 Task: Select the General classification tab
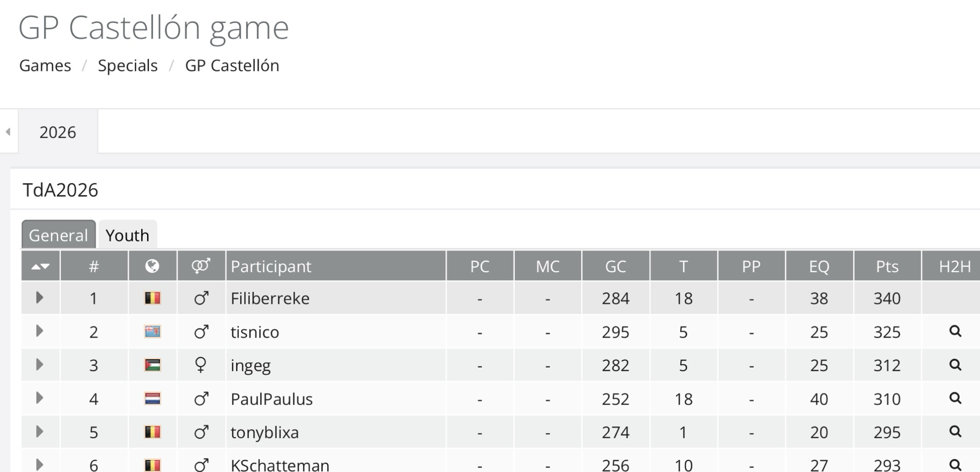pyautogui.click(x=58, y=235)
